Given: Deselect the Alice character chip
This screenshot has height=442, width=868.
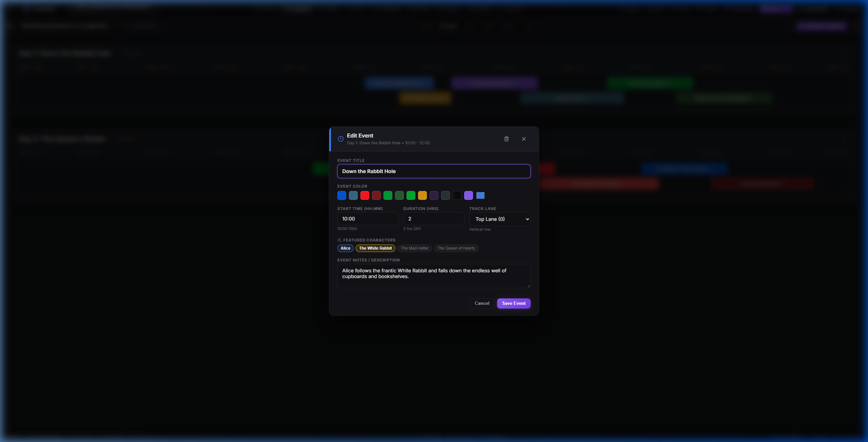Looking at the screenshot, I should [345, 248].
